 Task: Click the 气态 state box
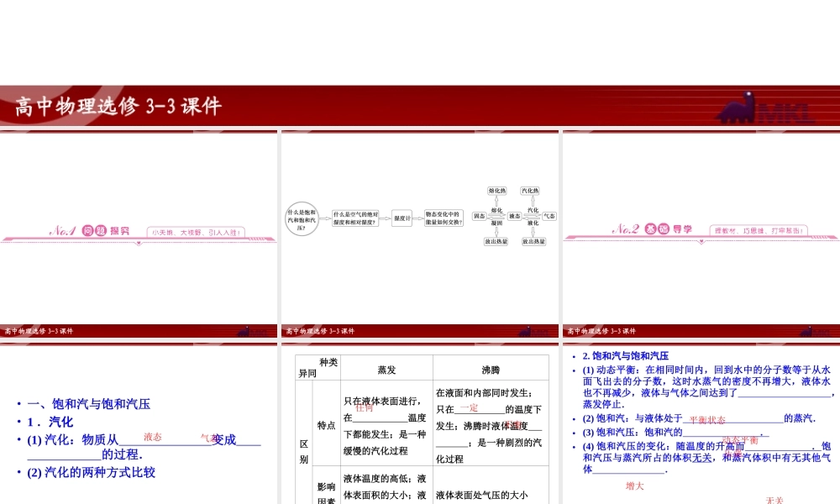point(549,216)
